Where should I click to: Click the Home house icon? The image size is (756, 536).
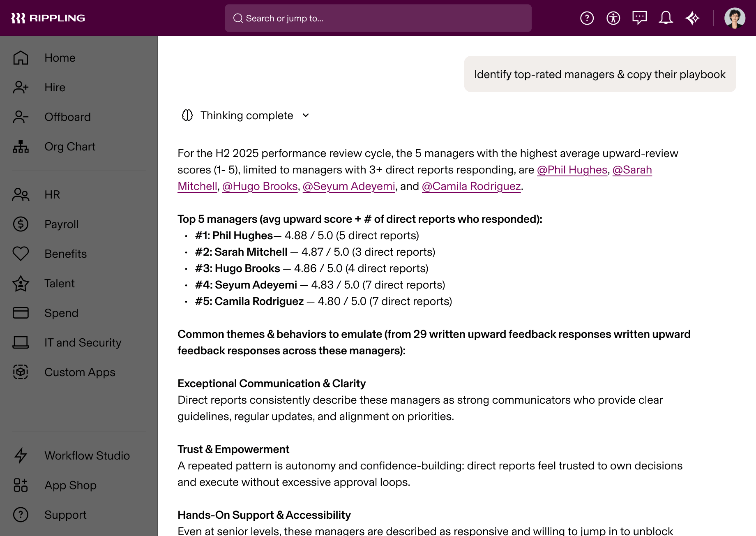coord(21,58)
